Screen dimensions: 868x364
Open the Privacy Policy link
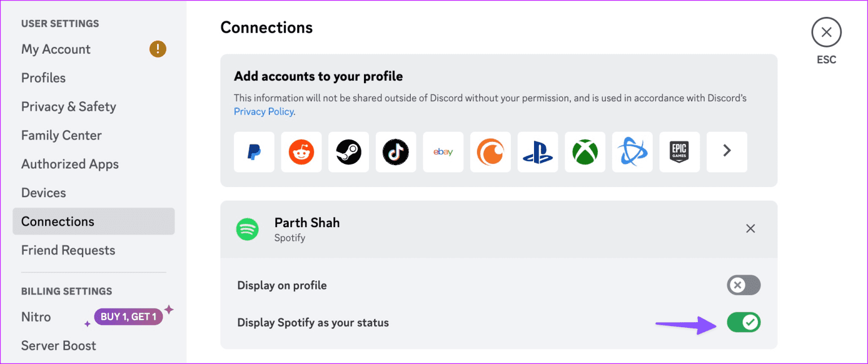coord(263,111)
